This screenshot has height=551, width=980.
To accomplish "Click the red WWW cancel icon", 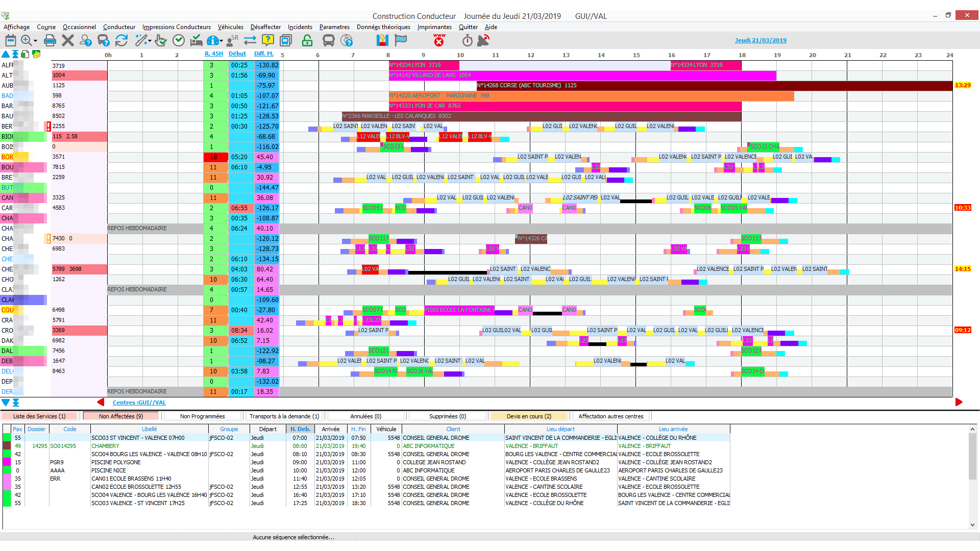I will coord(439,40).
